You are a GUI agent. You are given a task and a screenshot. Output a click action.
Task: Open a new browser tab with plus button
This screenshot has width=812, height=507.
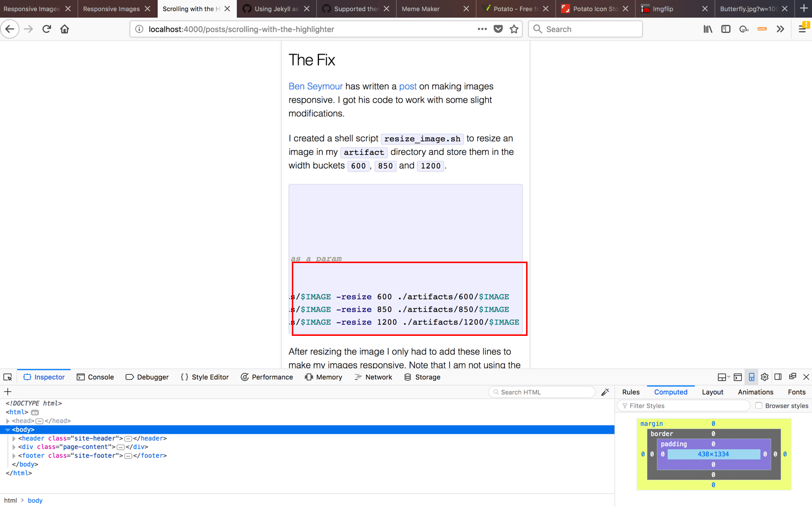804,8
